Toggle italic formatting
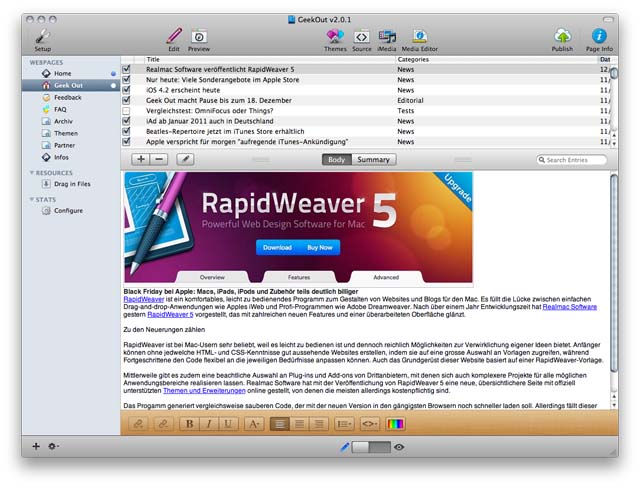Screen dimensions: 640x487 point(209,424)
